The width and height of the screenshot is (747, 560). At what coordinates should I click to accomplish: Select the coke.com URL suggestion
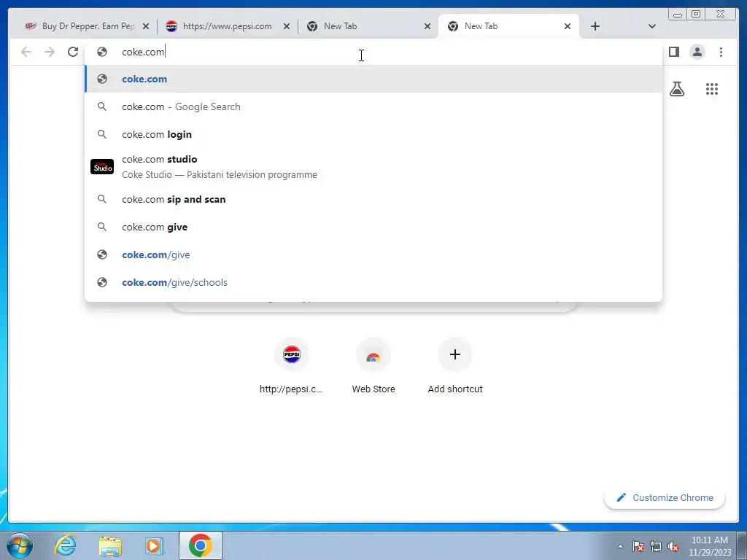tap(373, 79)
